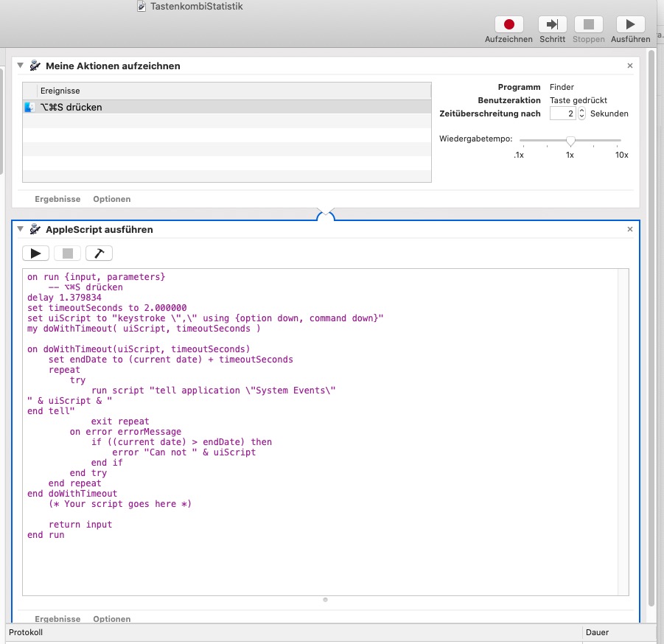
Task: Remove the AppleScript ausführen action
Action: coord(629,229)
